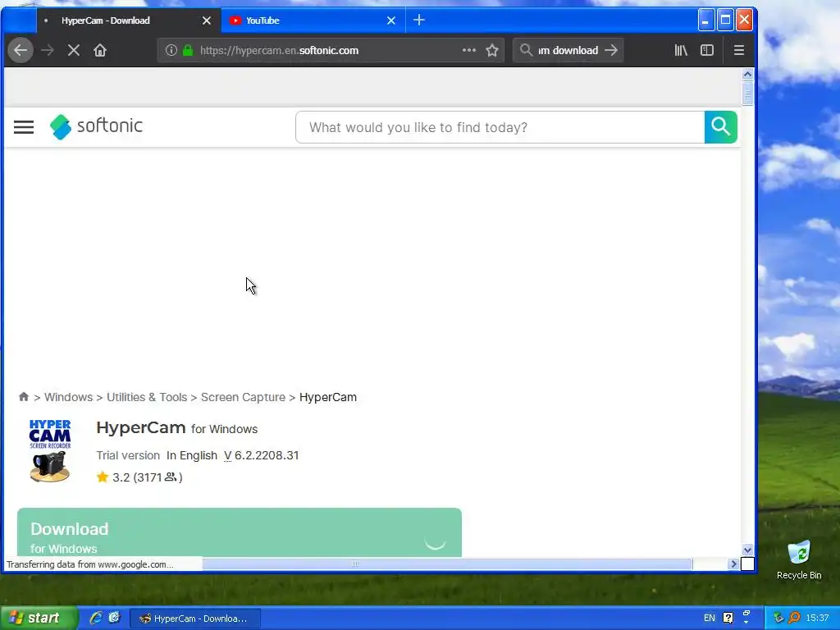This screenshot has height=630, width=840.
Task: Switch to the YouTube tab
Action: tap(313, 21)
